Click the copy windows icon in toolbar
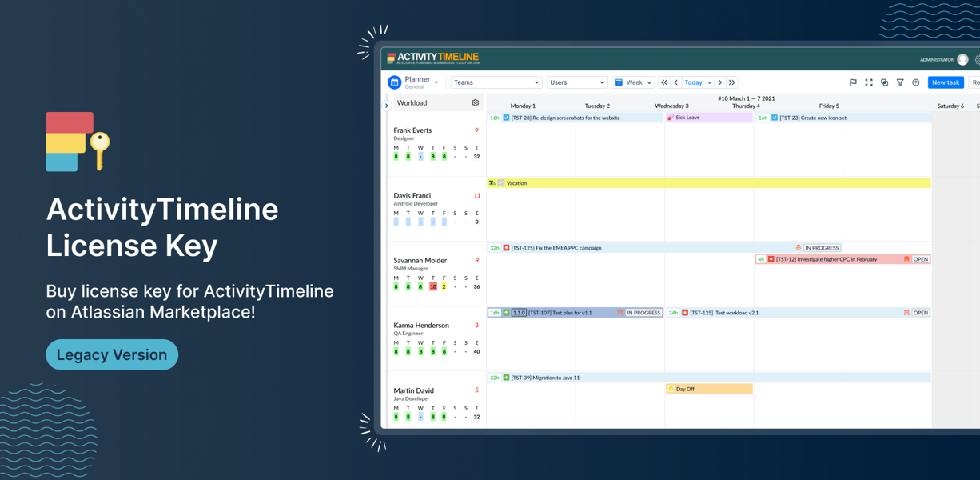 884,82
